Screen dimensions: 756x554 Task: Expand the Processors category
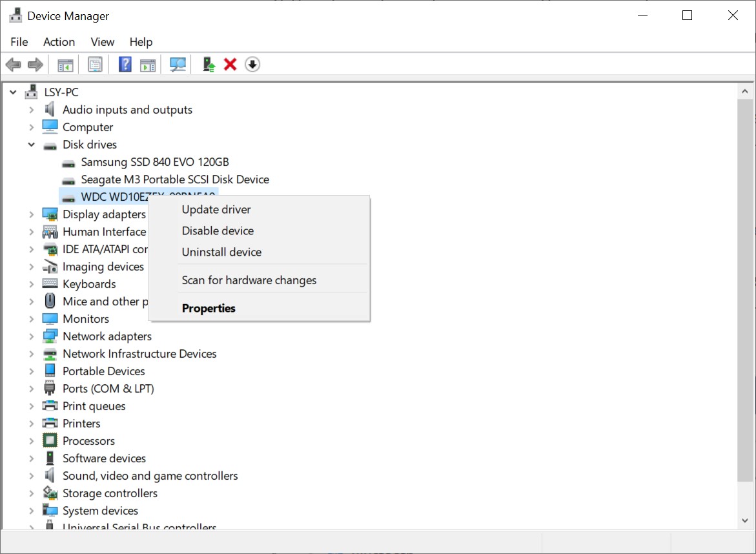pyautogui.click(x=31, y=441)
